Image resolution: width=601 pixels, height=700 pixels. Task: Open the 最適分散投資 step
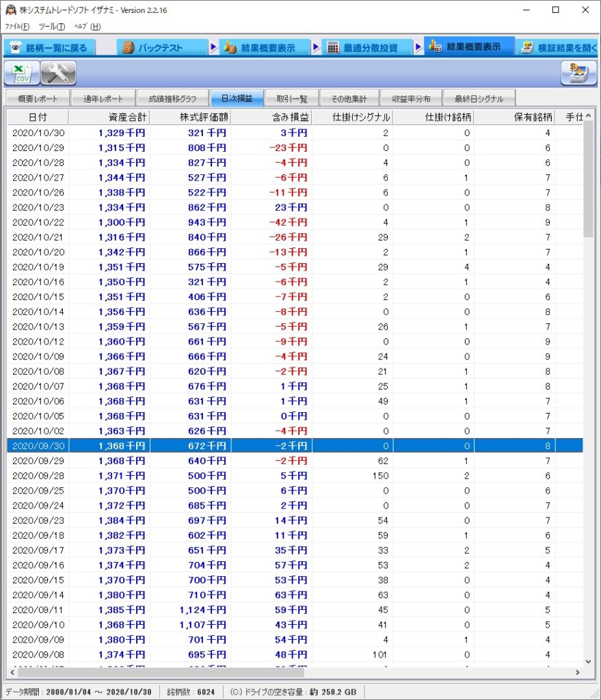tap(362, 48)
